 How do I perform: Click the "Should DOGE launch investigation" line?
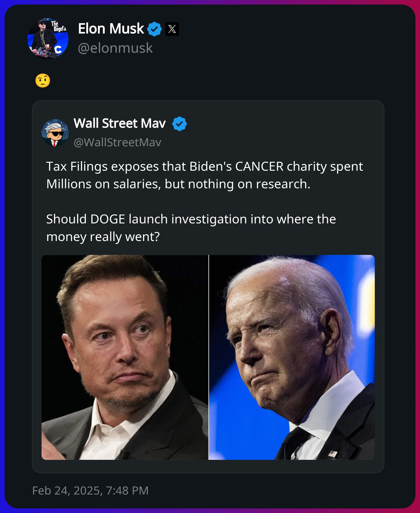pos(191,219)
